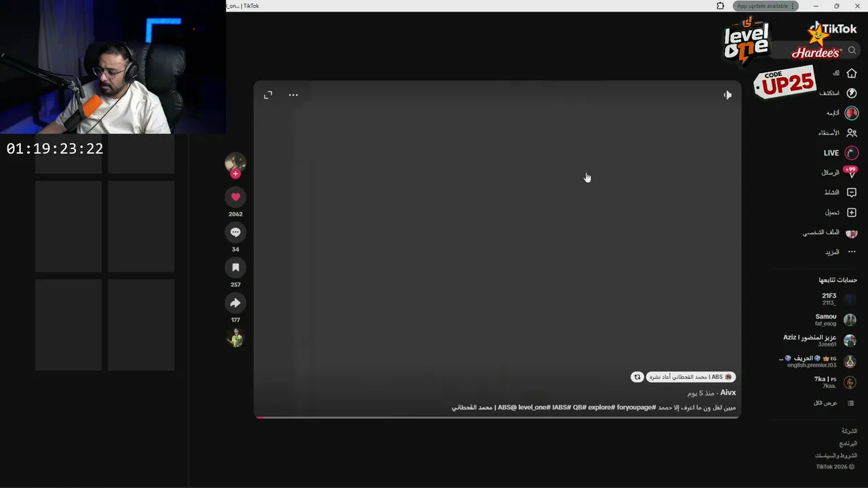Expand the followed accounts list (عرض الكل)

(x=835, y=403)
